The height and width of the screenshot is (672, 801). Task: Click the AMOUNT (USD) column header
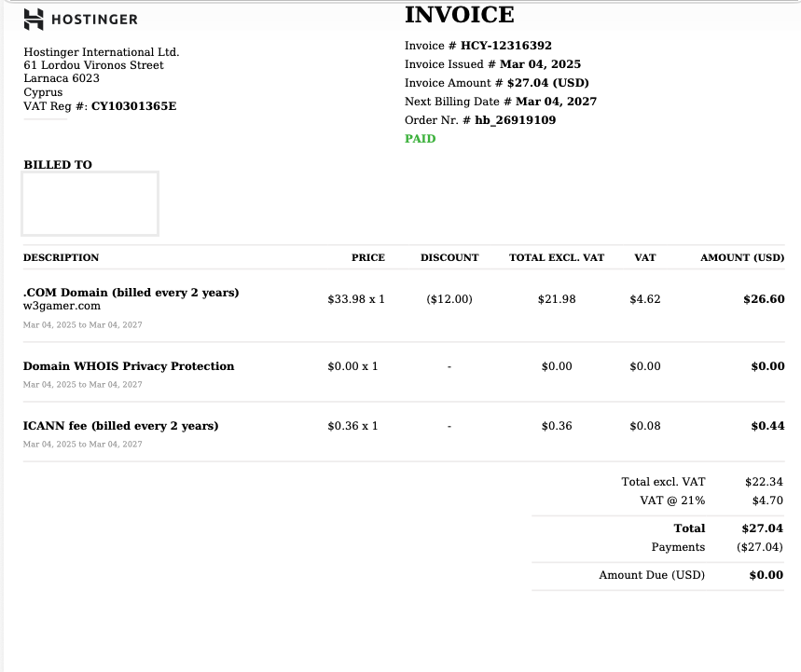pos(742,258)
